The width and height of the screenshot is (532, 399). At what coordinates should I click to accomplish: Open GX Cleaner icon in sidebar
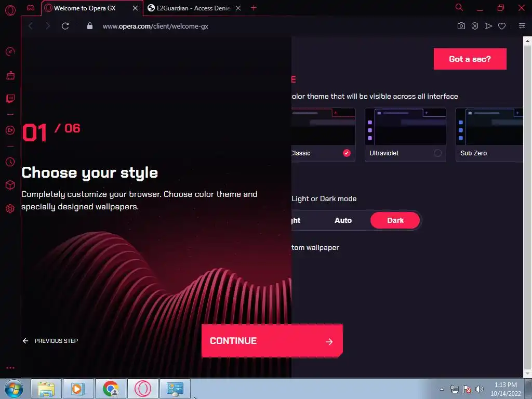pos(10,75)
